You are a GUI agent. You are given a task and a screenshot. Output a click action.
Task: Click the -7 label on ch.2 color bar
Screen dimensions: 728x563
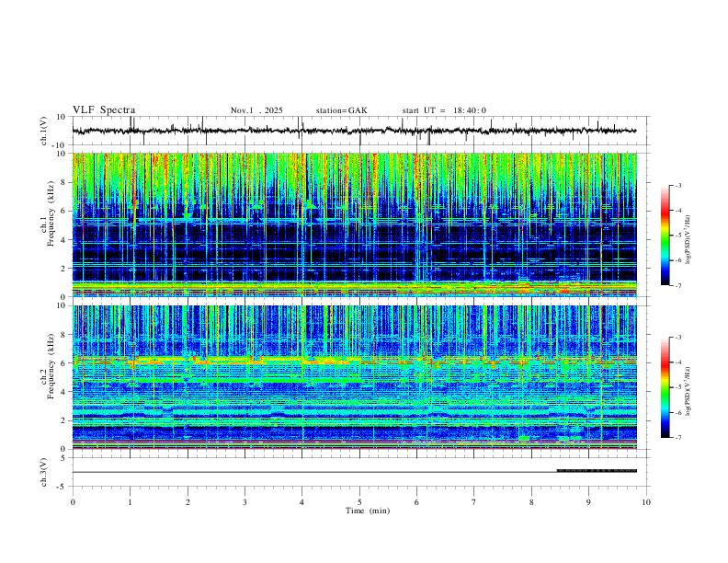[677, 438]
